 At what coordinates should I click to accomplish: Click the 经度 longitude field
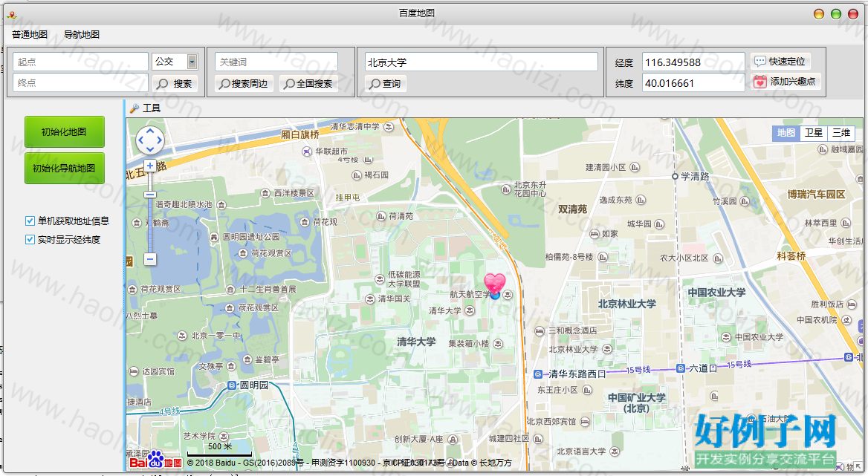(693, 62)
